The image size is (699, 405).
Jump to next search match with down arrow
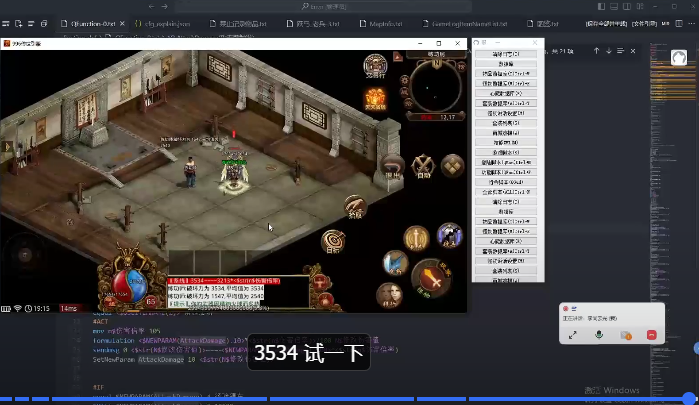609,50
